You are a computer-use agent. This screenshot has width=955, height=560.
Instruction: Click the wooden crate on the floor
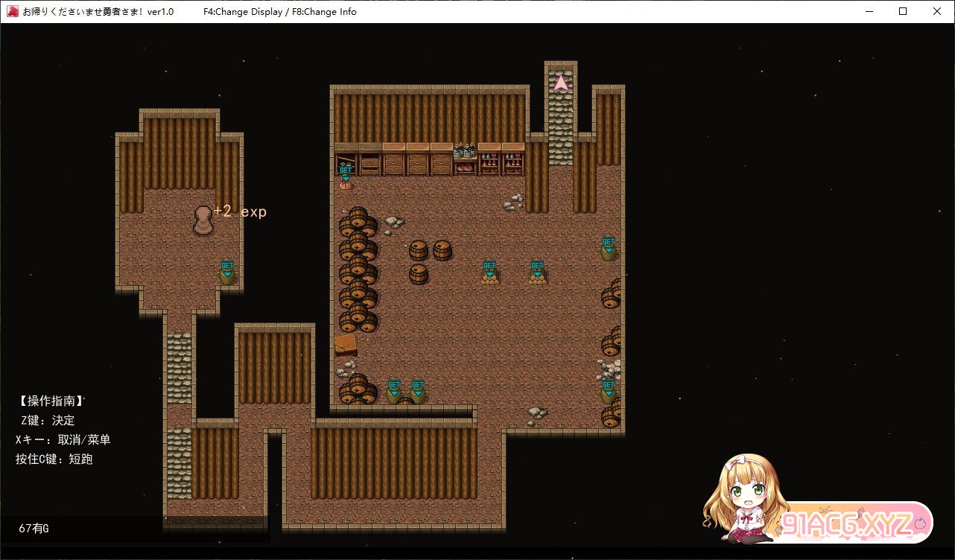tap(346, 344)
